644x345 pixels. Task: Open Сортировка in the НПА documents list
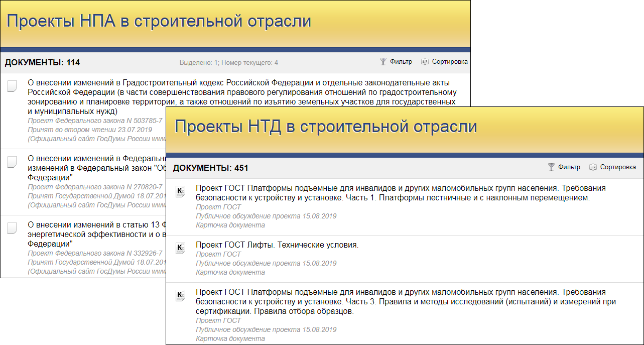click(x=449, y=62)
